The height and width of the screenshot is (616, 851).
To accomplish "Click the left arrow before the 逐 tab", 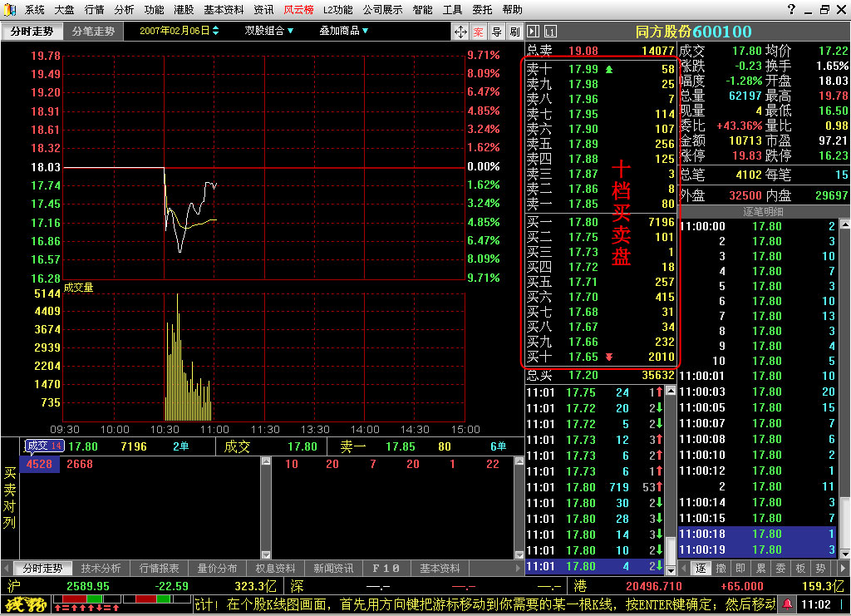I will tap(685, 569).
